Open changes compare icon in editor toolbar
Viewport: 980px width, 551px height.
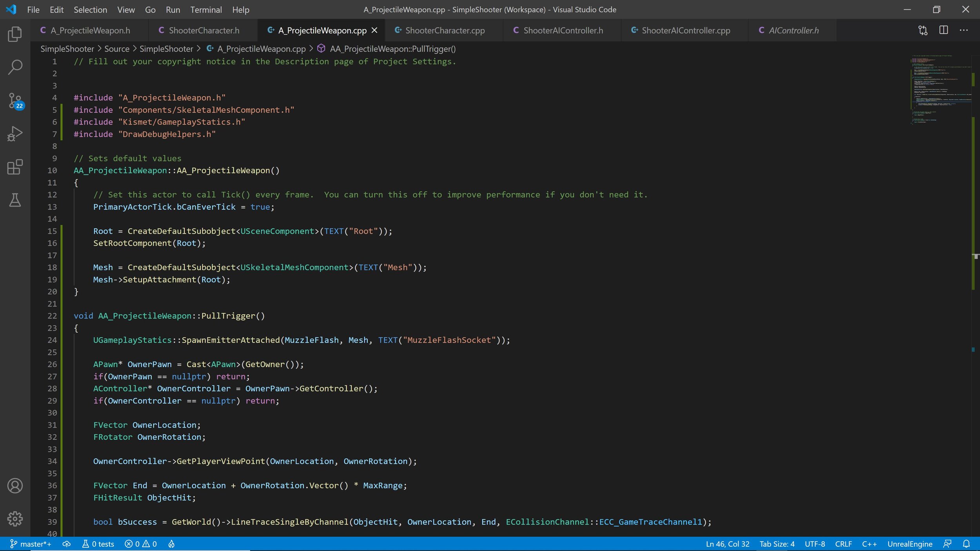coord(923,30)
